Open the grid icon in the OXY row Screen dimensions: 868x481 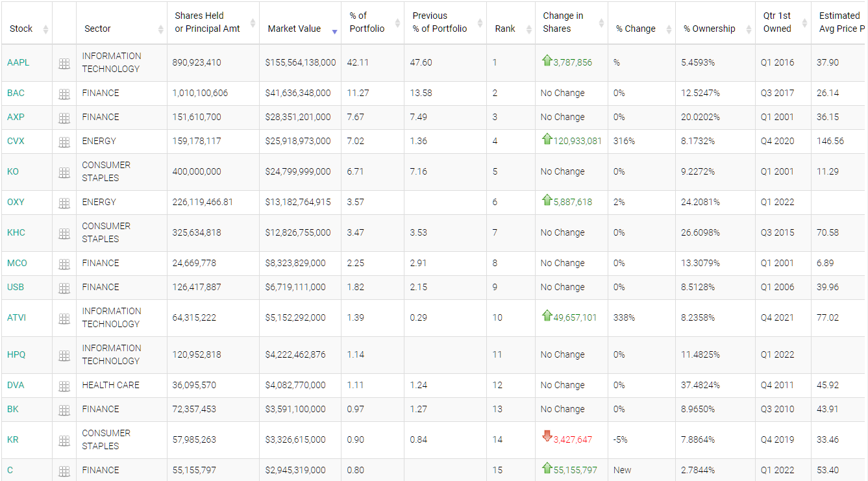pos(64,203)
